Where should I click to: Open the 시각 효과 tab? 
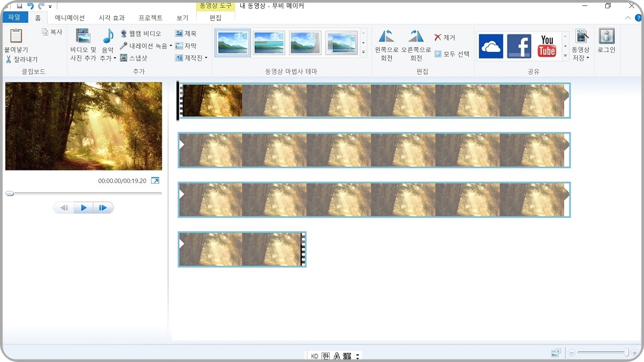click(112, 18)
